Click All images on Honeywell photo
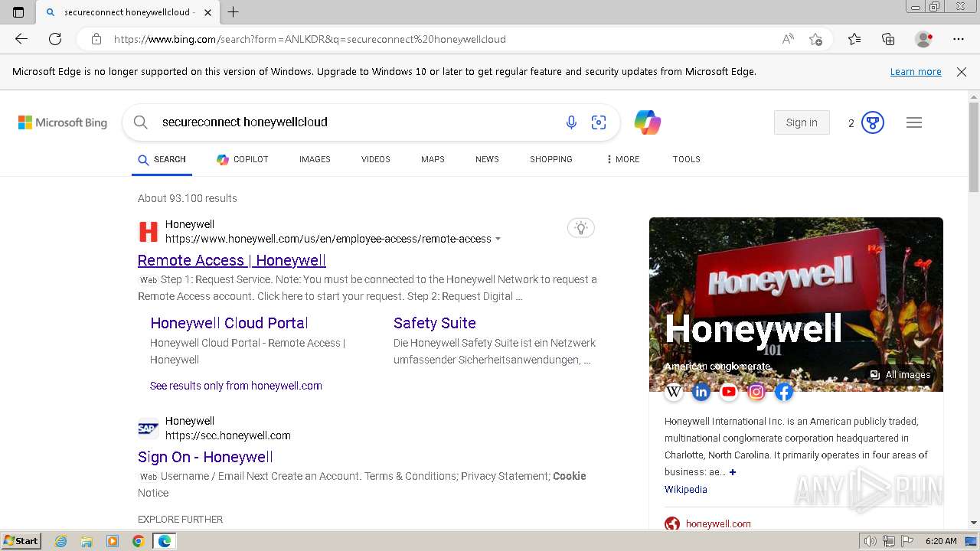Image resolution: width=980 pixels, height=551 pixels. coord(900,375)
